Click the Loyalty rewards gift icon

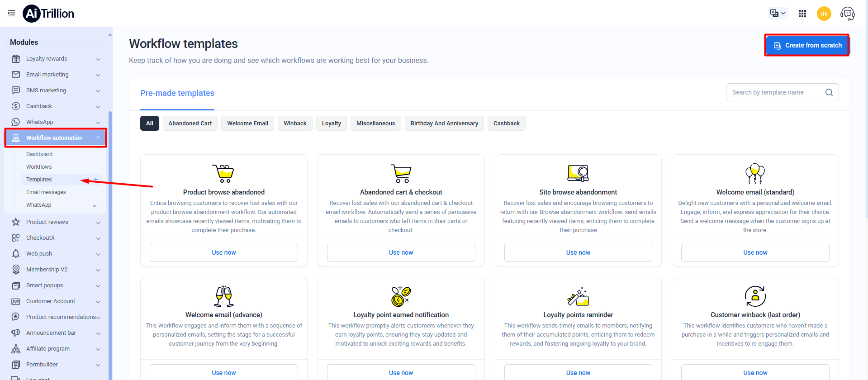point(16,59)
